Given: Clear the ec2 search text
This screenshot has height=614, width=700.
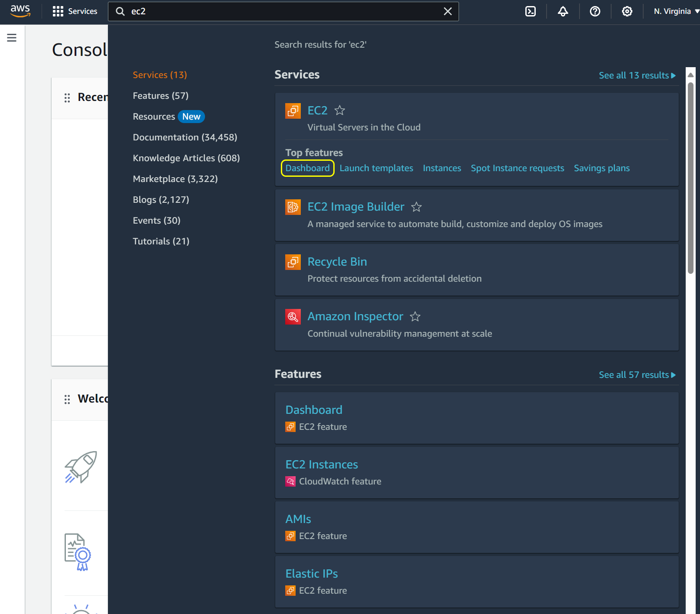Looking at the screenshot, I should [448, 11].
